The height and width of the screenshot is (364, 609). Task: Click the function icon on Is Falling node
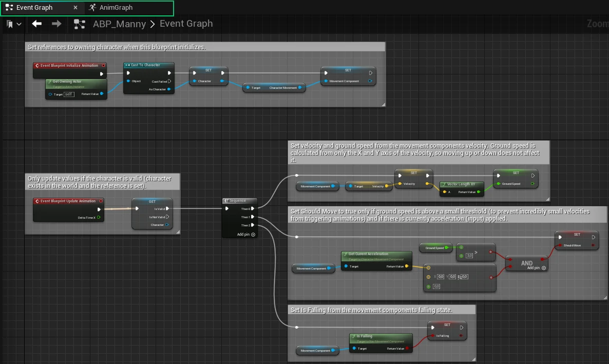point(353,336)
